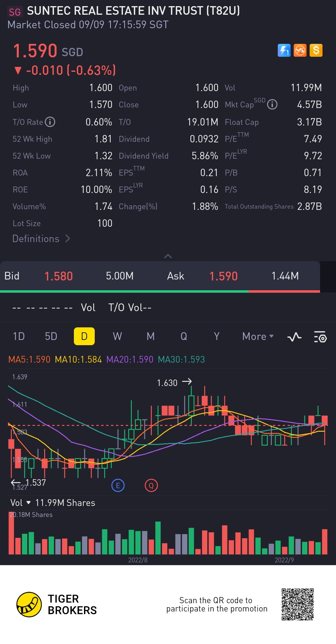Screen dimensions: 336x644
Task: Tap the rightmost red volume bar
Action: pyautogui.click(x=325, y=542)
